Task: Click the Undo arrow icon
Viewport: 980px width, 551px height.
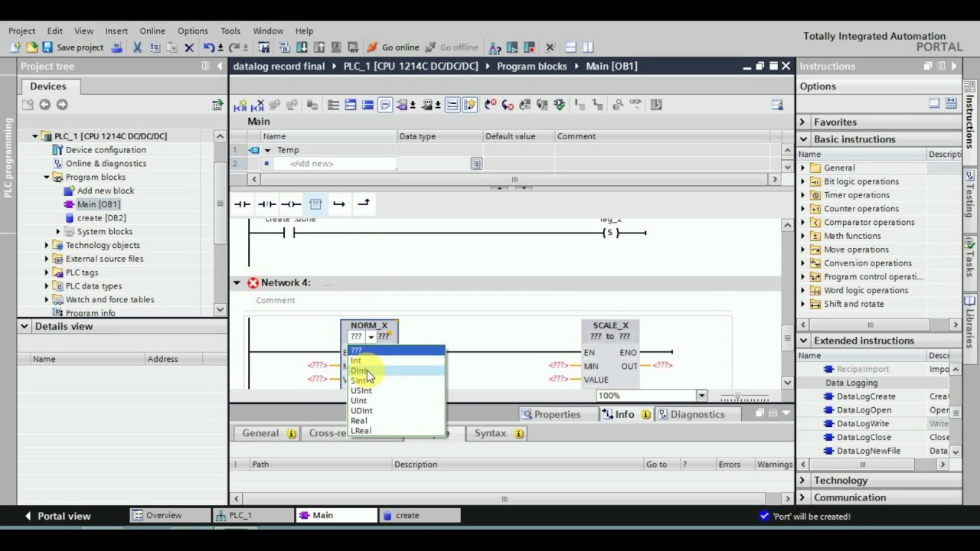Action: point(208,47)
